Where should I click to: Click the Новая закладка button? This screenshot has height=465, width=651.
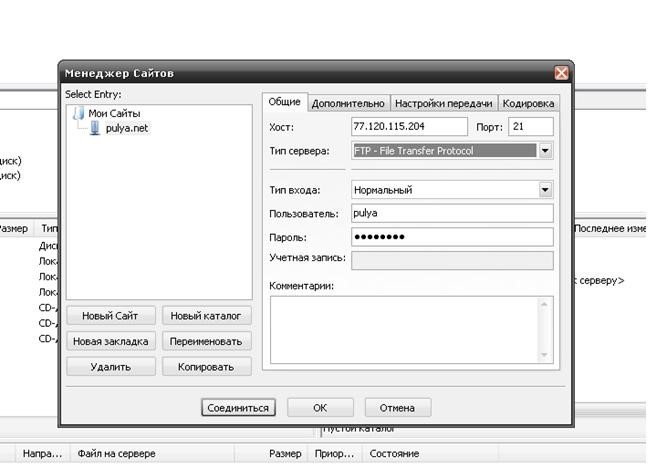[111, 341]
